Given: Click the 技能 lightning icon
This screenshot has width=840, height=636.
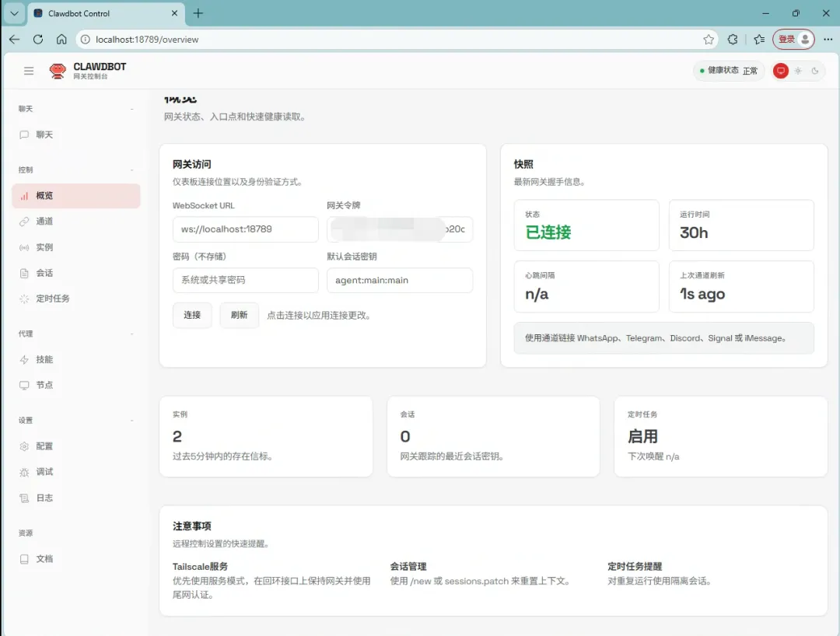Looking at the screenshot, I should pos(24,360).
